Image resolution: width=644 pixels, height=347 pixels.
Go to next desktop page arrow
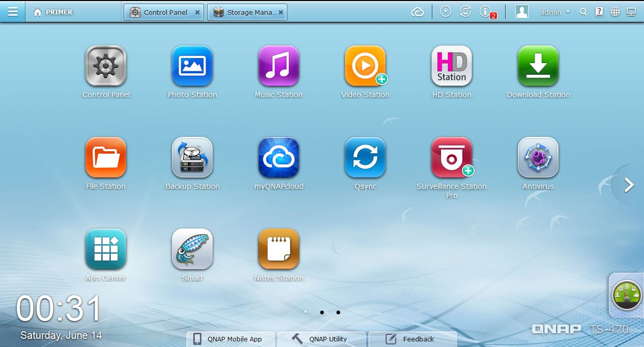click(629, 185)
